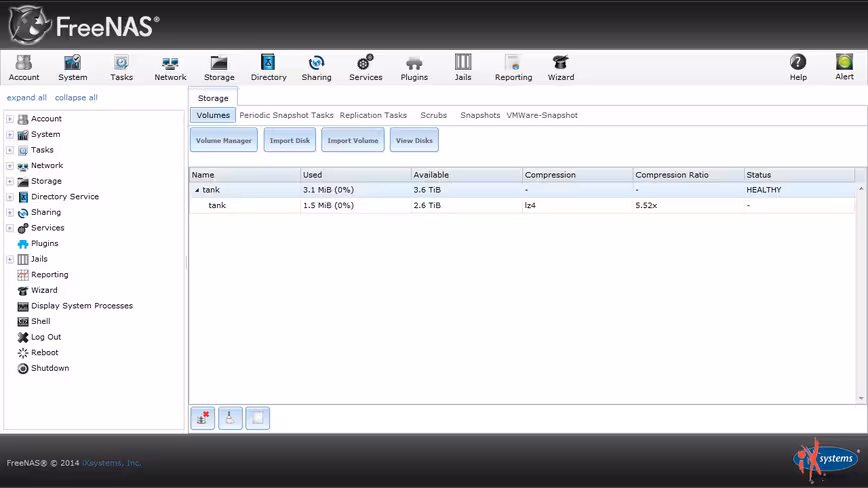Image resolution: width=868 pixels, height=488 pixels.
Task: Click the iXsystems logo in footer
Action: pyautogui.click(x=826, y=459)
